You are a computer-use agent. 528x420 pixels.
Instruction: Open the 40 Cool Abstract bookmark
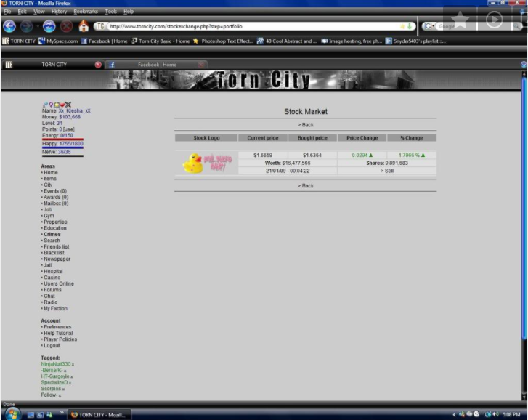287,41
